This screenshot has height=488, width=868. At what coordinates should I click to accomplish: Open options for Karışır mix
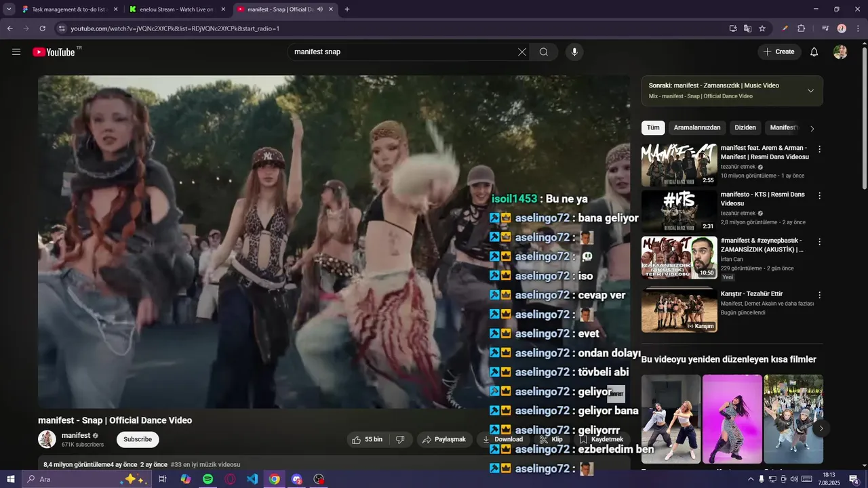(819, 295)
